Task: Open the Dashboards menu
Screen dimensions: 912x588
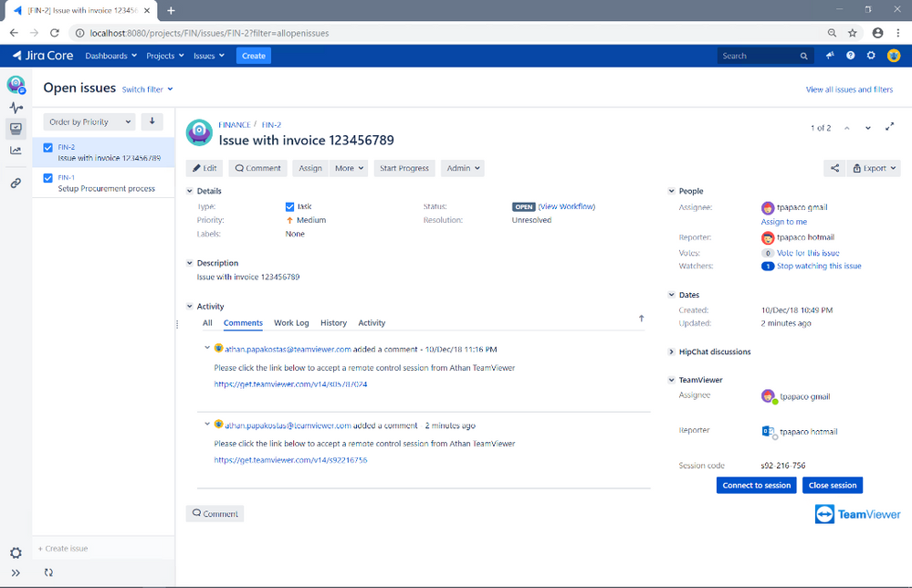Action: (x=111, y=56)
